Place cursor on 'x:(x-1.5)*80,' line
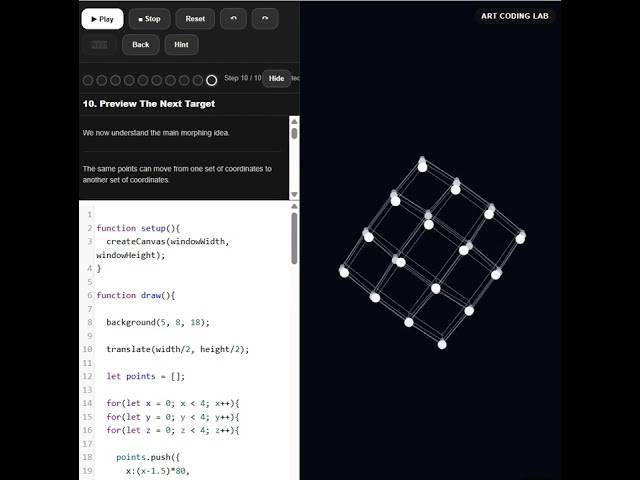The image size is (640, 480). [158, 471]
